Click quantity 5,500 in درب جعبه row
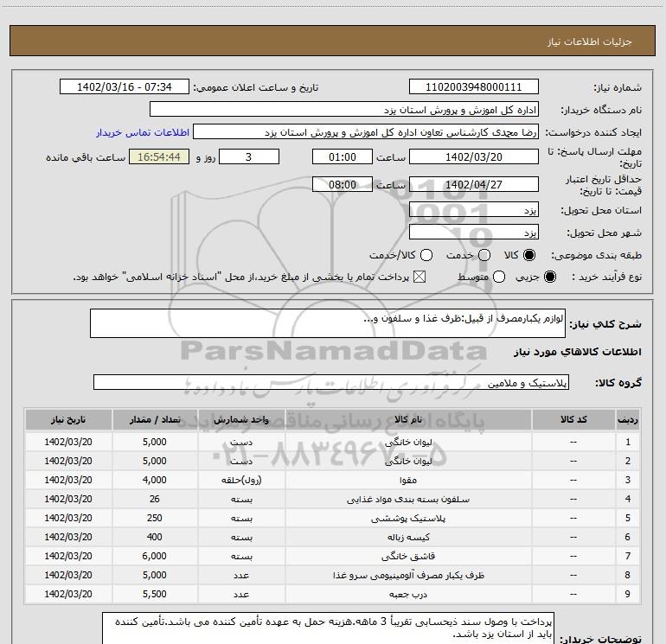This screenshot has width=666, height=644. point(155,595)
